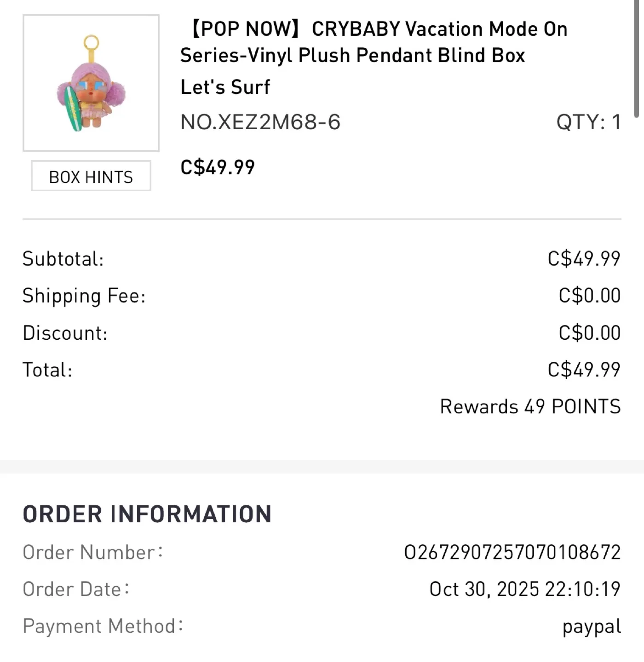Copy the order number by clicking it
Viewport: 644px width, 662px height.
point(512,552)
